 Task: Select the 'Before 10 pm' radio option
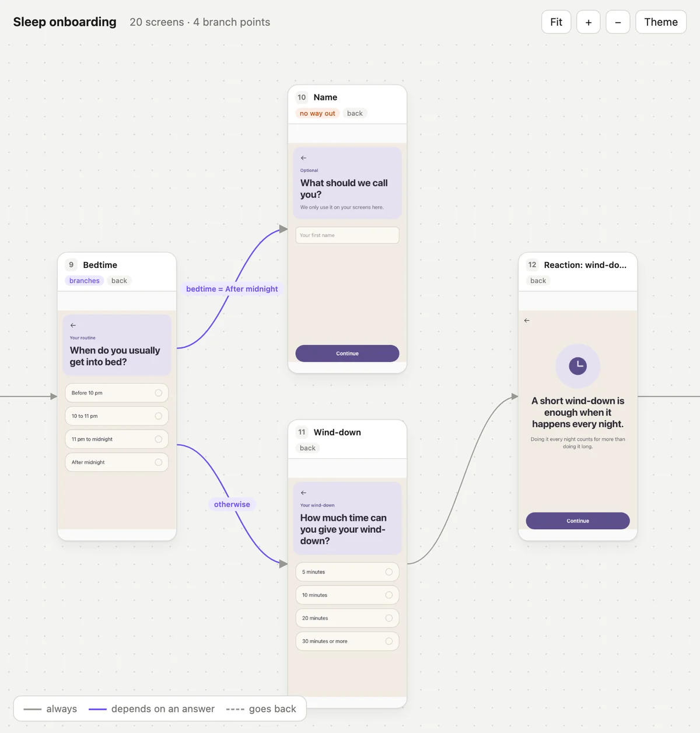(117, 393)
